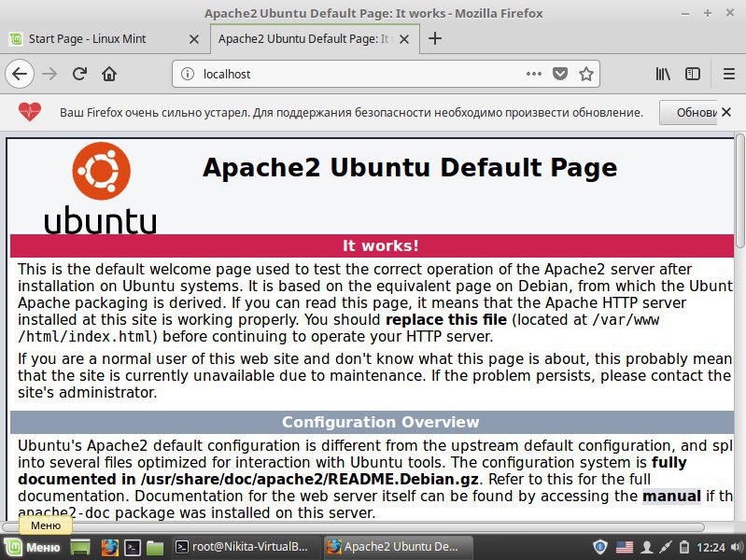The image size is (746, 560).
Task: Open a new browser tab
Action: coord(435,38)
